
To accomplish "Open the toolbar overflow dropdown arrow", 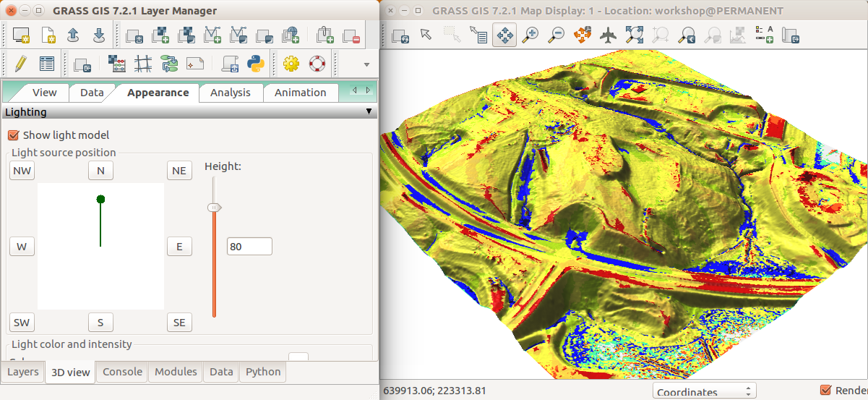I will click(x=366, y=64).
